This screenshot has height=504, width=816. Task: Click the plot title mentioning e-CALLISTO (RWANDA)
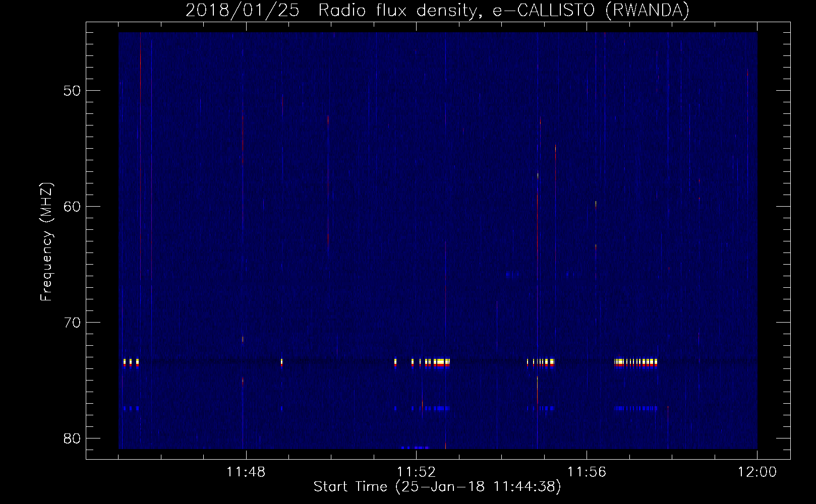point(437,11)
